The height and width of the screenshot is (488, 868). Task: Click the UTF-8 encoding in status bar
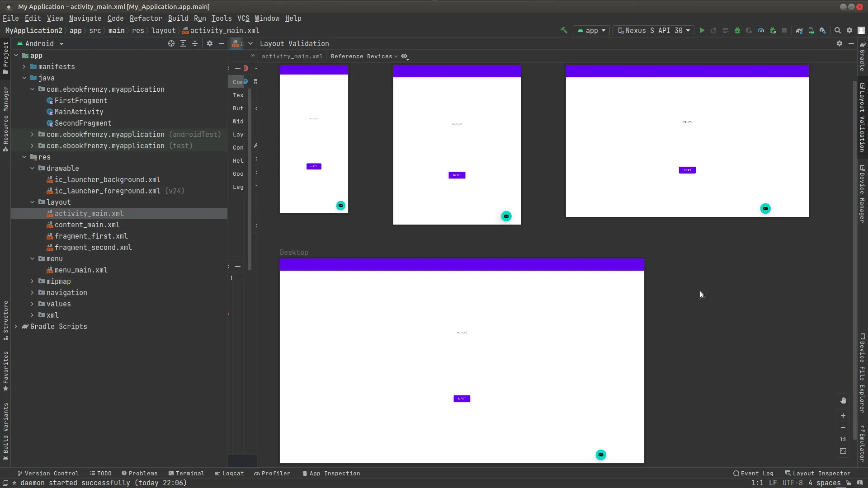[x=793, y=483]
